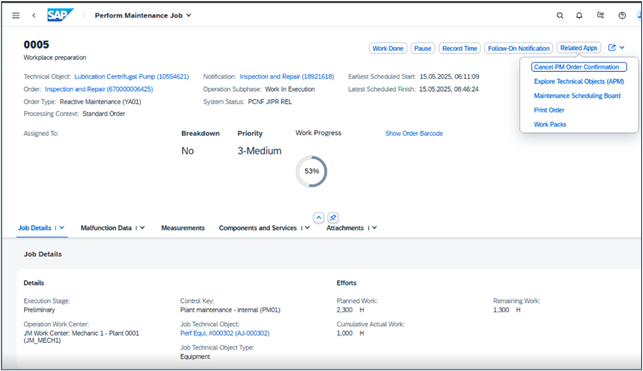643x371 pixels.
Task: Select Print Order menu entry
Action: point(549,110)
